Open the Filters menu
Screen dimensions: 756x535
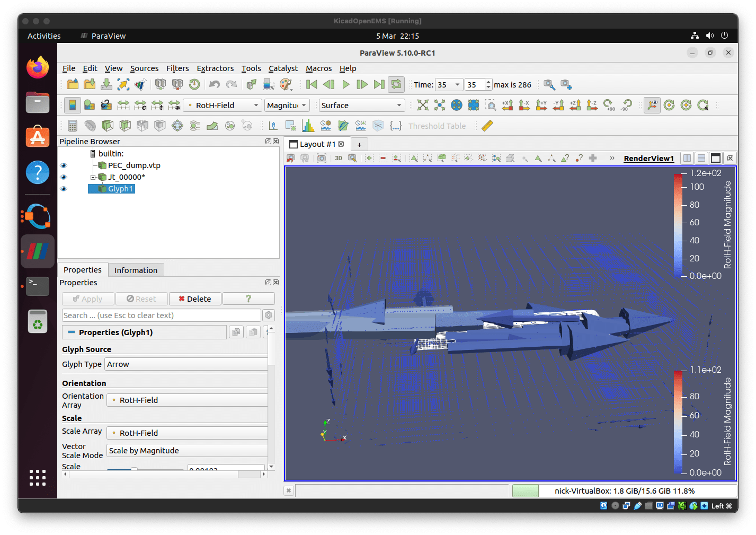177,68
